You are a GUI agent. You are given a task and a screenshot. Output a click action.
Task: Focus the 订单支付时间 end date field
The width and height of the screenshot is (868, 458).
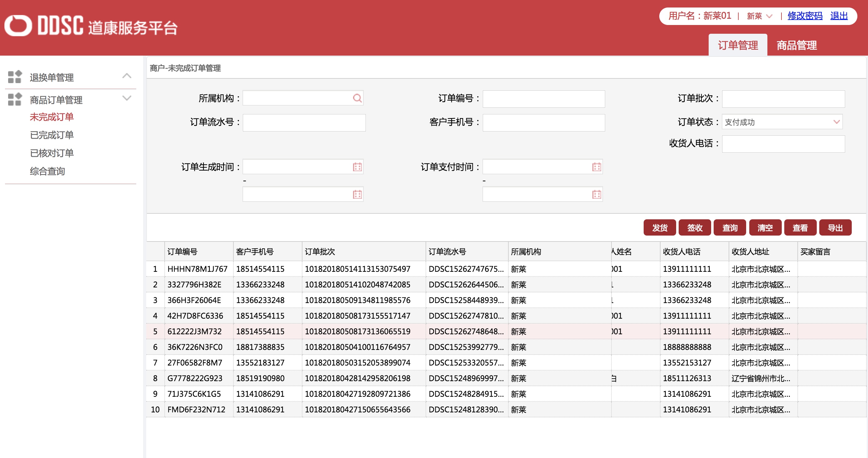point(542,194)
